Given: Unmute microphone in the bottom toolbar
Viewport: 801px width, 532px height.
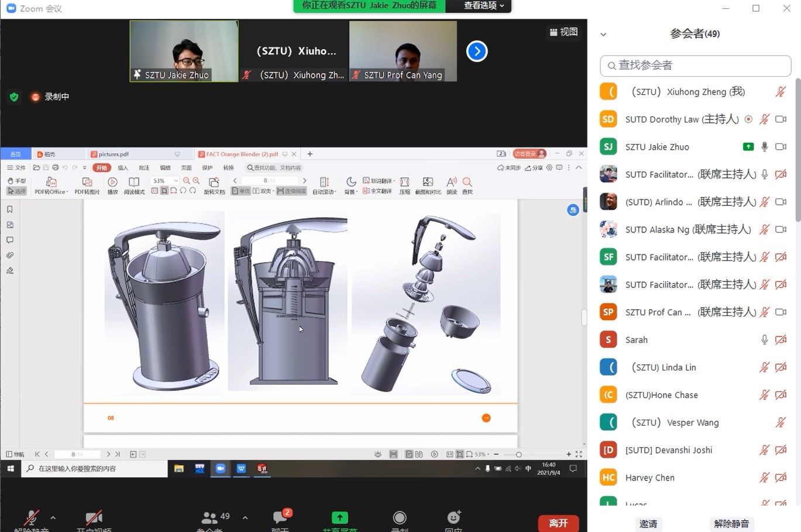Looking at the screenshot, I should click(32, 519).
